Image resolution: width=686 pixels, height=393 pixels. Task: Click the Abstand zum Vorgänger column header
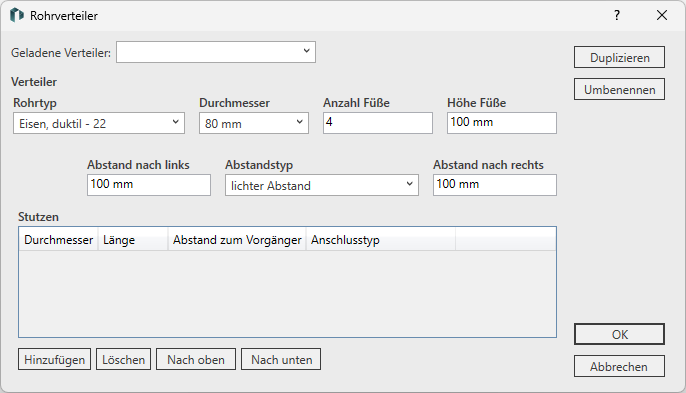click(x=237, y=240)
